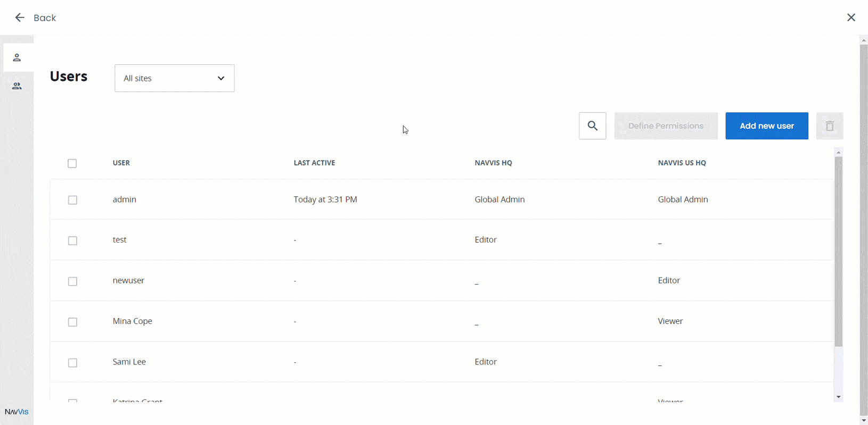Image resolution: width=868 pixels, height=425 pixels.
Task: Click the Add new user button
Action: pos(766,126)
